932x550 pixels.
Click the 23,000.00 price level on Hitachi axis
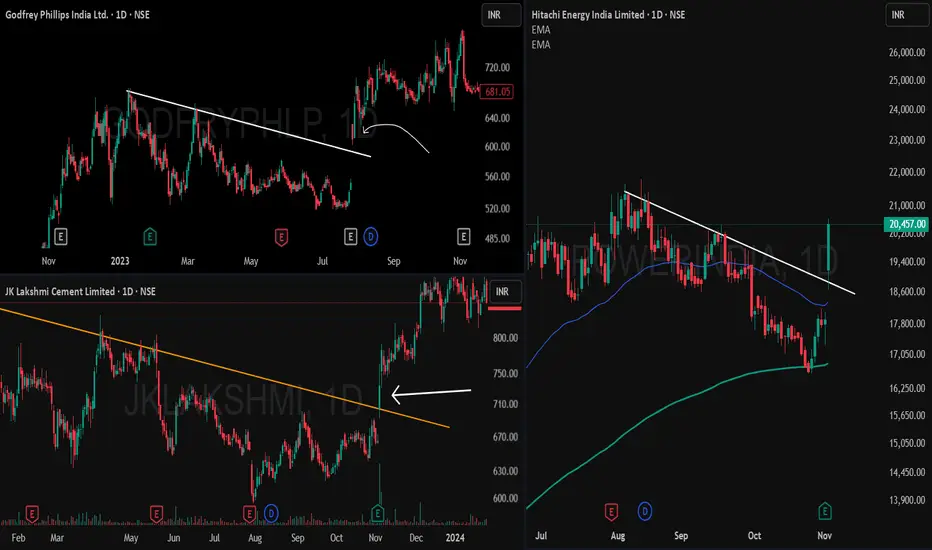click(907, 140)
